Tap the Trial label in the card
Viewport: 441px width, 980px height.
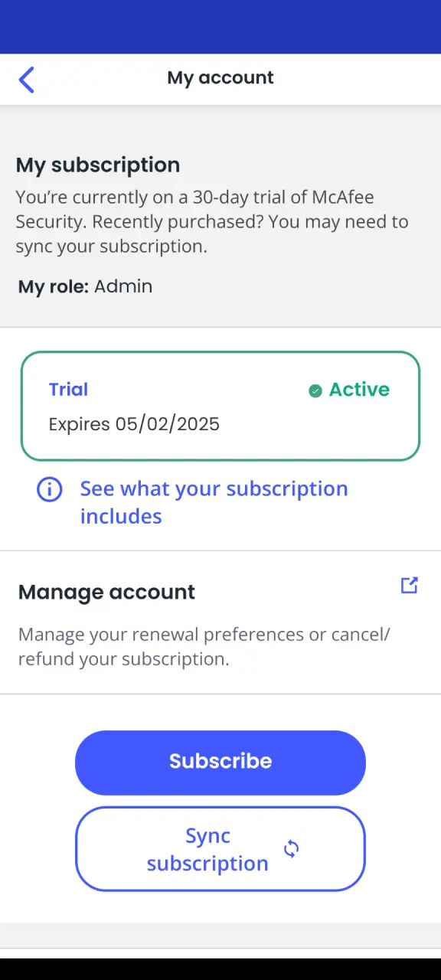[68, 390]
